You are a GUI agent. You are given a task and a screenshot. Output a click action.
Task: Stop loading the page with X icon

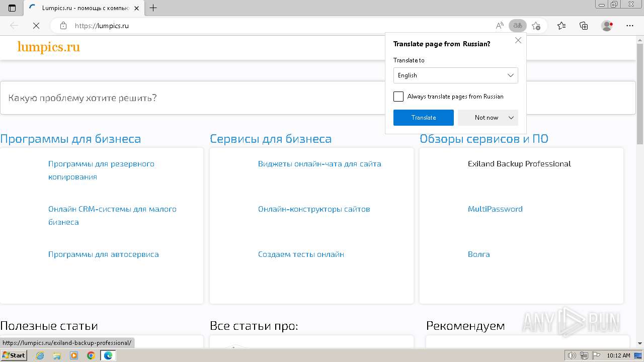point(36,26)
